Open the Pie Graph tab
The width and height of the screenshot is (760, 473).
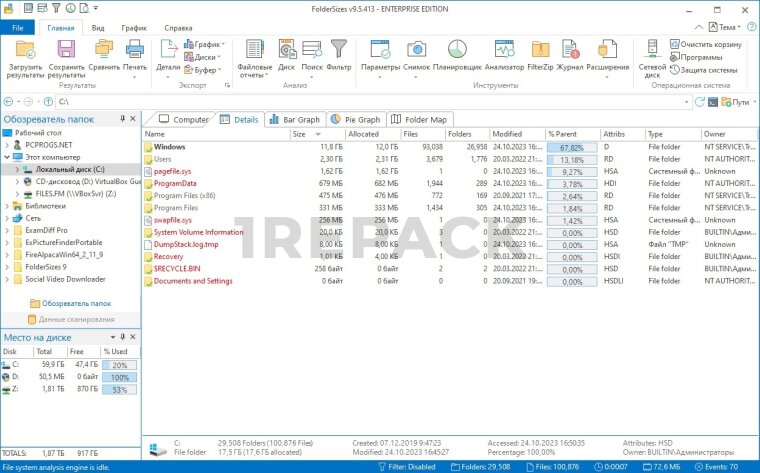tap(355, 119)
